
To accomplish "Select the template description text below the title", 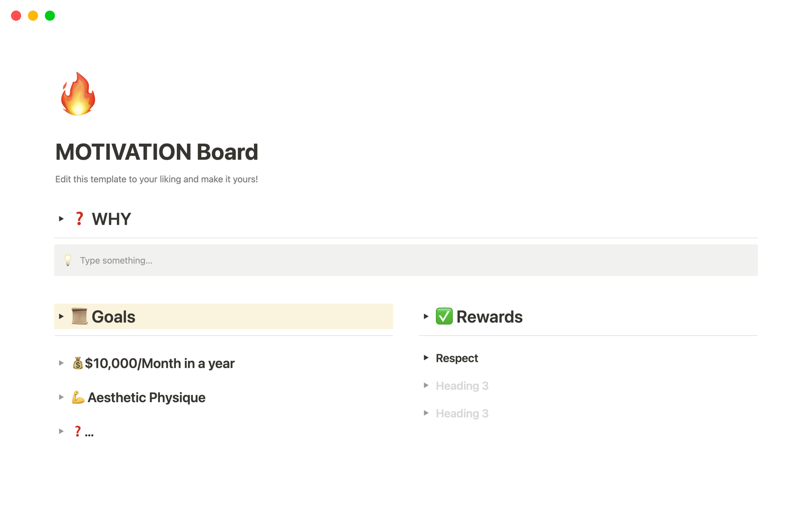I will coord(156,179).
